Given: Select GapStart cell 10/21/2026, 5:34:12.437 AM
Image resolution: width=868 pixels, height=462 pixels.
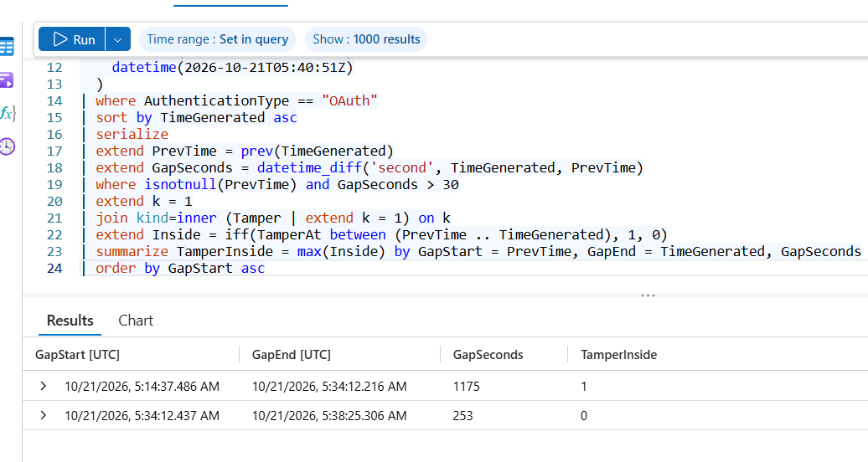Looking at the screenshot, I should (142, 415).
